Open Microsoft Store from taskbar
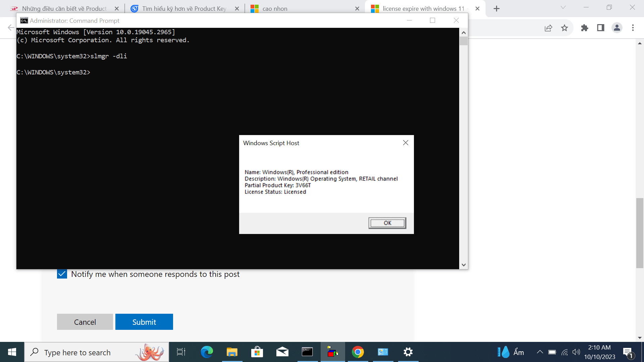 pos(257,352)
